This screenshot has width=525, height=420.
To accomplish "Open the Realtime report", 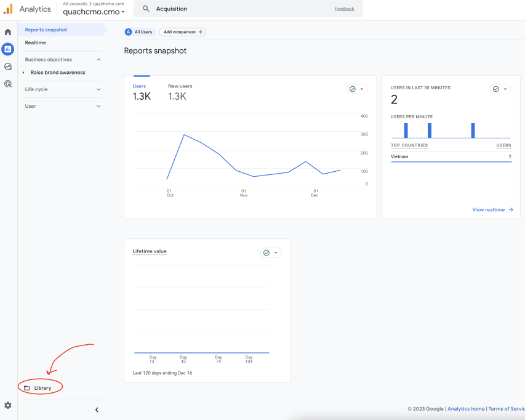I will 36,42.
